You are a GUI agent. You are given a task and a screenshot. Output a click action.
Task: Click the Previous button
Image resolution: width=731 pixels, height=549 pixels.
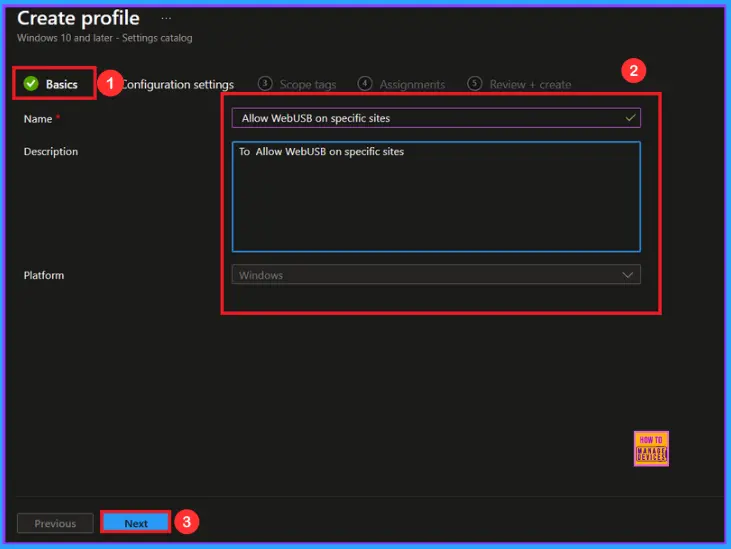pos(55,523)
